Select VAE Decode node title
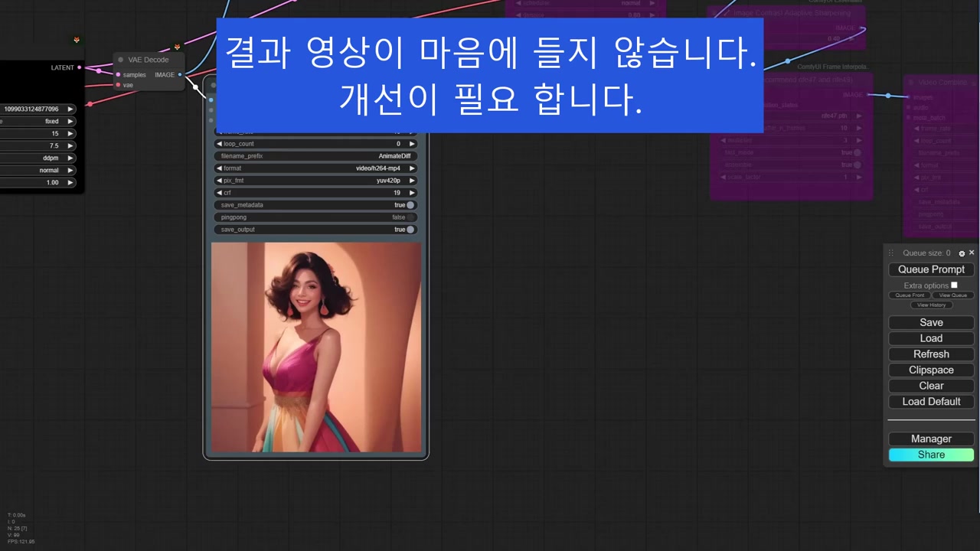 [148, 60]
